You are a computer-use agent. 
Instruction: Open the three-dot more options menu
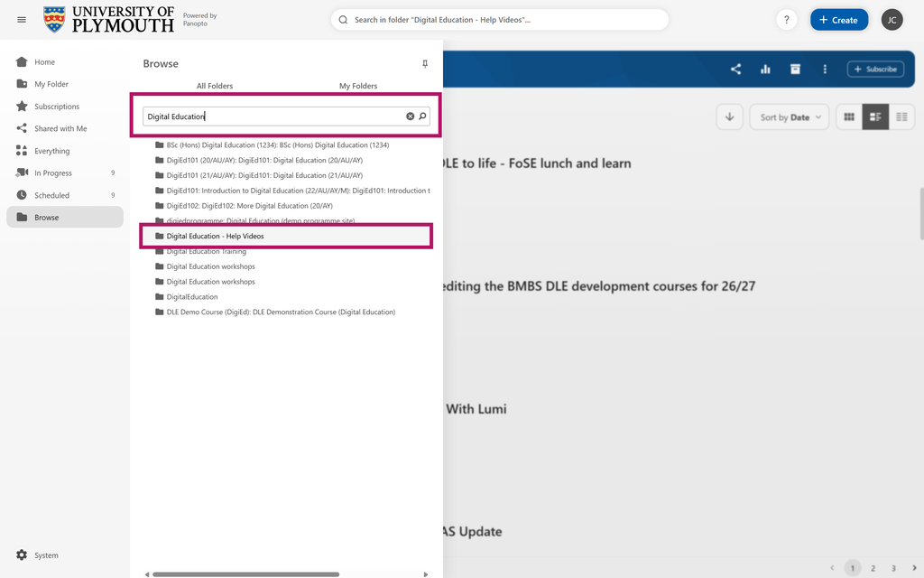pos(825,69)
